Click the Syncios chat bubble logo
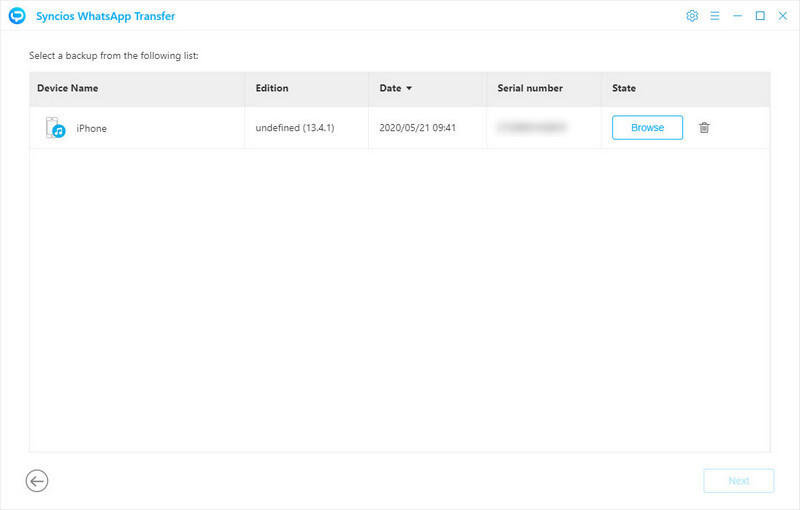Viewport: 800px width, 510px height. [x=17, y=16]
